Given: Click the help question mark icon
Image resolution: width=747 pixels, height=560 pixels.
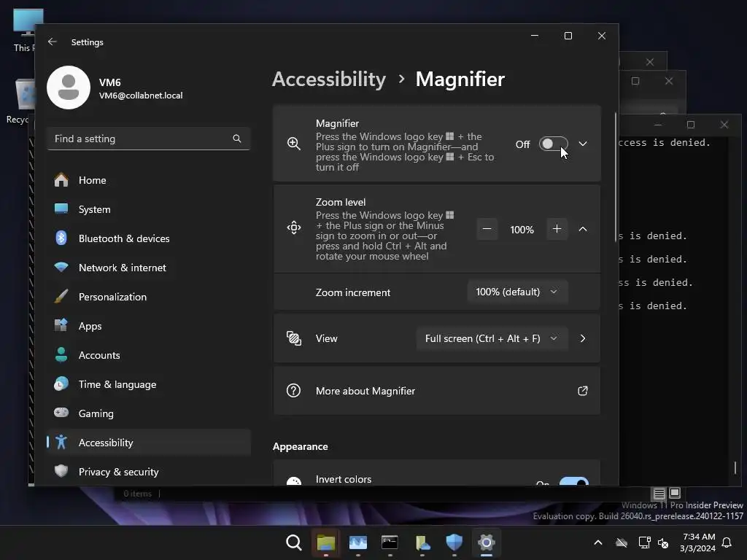Looking at the screenshot, I should [293, 391].
